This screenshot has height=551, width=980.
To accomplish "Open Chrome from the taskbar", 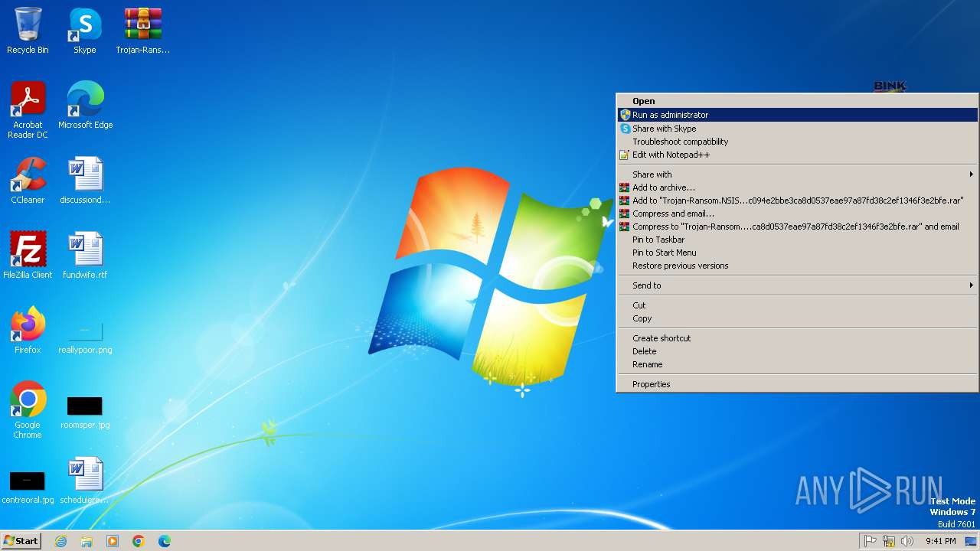I will pos(139,541).
